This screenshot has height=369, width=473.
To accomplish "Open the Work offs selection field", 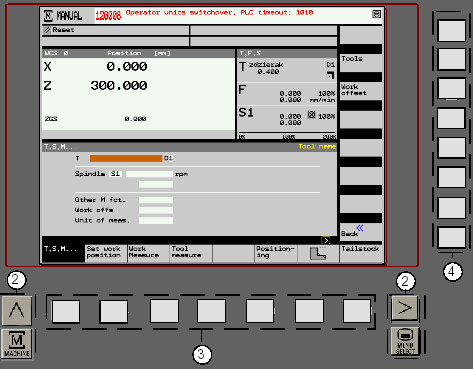I will [156, 210].
